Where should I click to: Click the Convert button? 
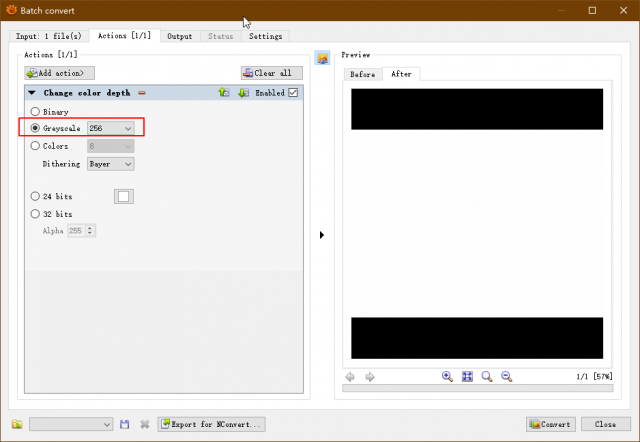pyautogui.click(x=551, y=424)
